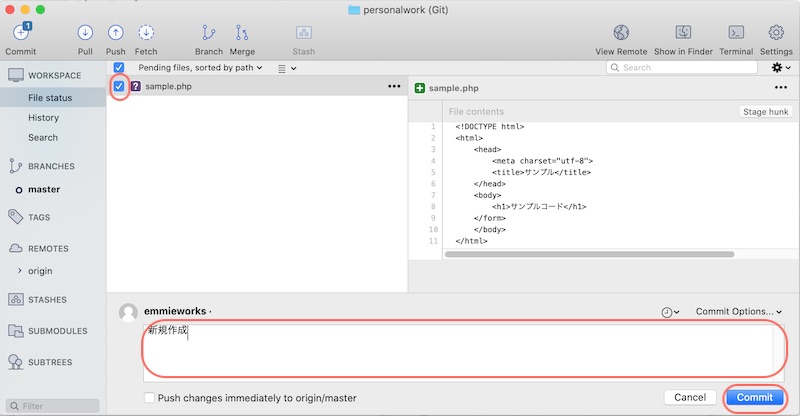800x416 pixels.
Task: Click the Stash toolbar icon
Action: coord(304,33)
